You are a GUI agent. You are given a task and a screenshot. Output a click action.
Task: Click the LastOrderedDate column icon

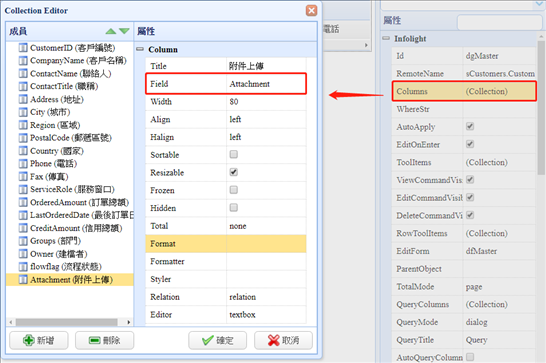pos(23,215)
